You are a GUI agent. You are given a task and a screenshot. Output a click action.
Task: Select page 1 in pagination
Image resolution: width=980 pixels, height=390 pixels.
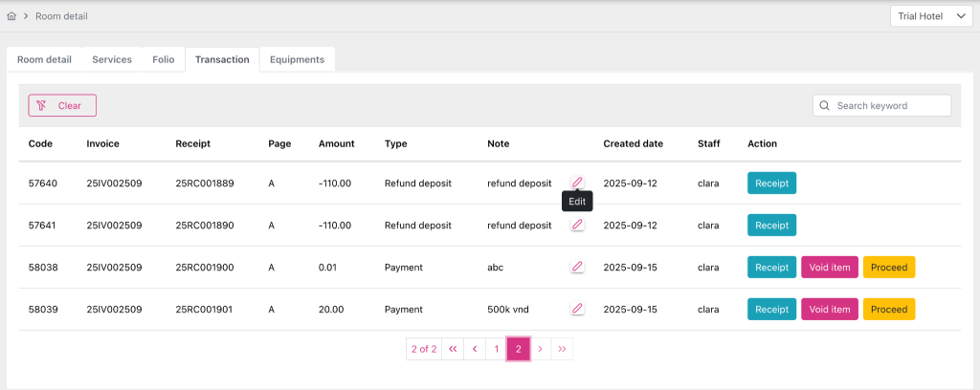(x=496, y=349)
